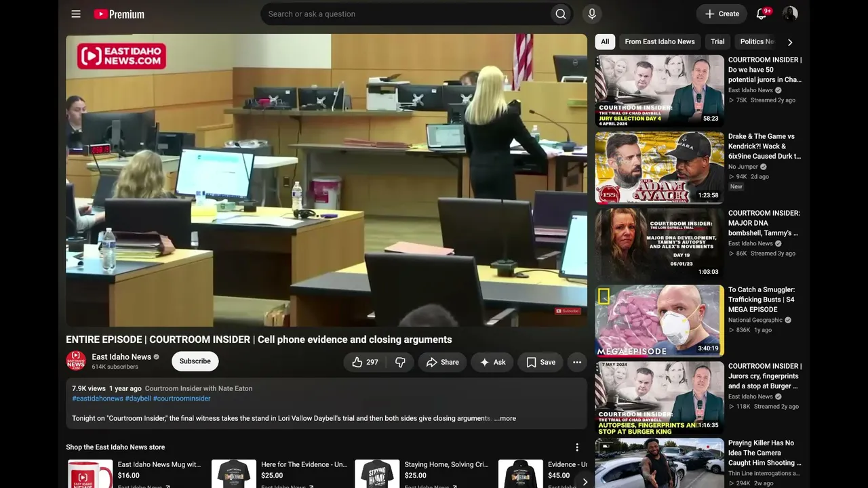868x488 pixels.
Task: Go to YouTube Premium home logo
Action: point(119,14)
